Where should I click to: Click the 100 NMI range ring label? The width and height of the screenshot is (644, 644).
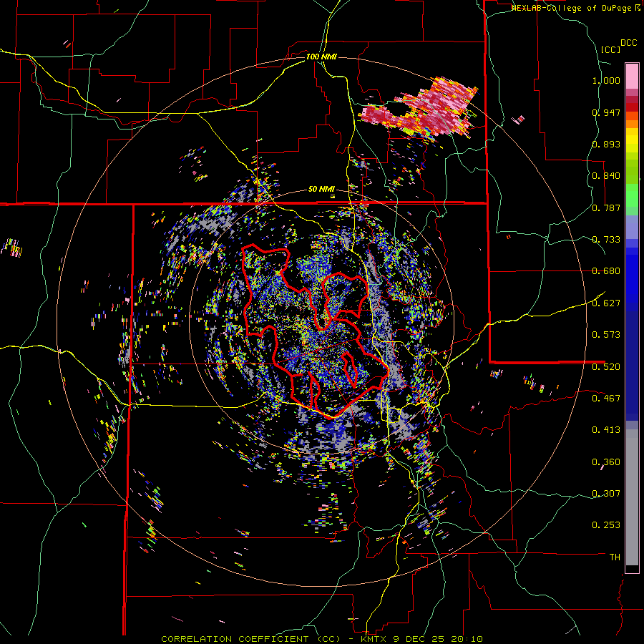[x=321, y=57]
